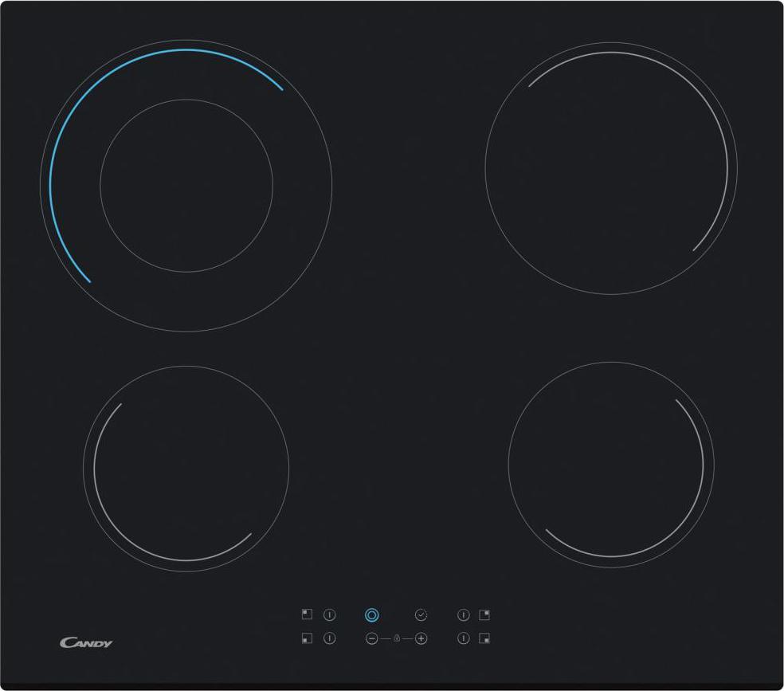The image size is (784, 691).
Task: Turn on the front-right zone power key
Action: pyautogui.click(x=464, y=638)
